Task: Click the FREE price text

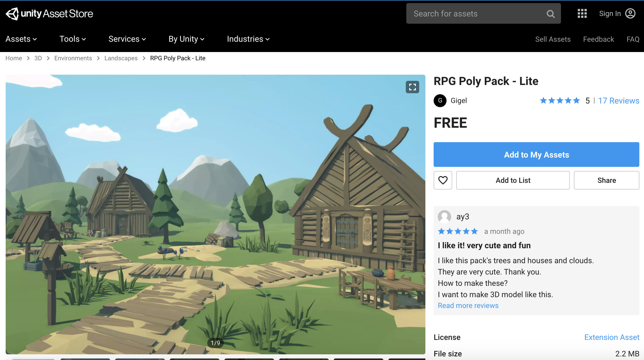Action: [450, 123]
